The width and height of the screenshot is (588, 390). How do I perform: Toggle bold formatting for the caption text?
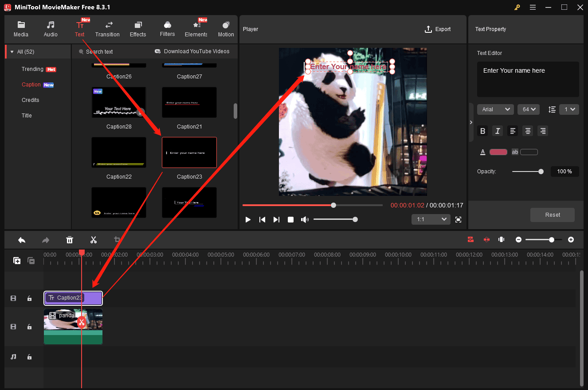[x=482, y=131]
